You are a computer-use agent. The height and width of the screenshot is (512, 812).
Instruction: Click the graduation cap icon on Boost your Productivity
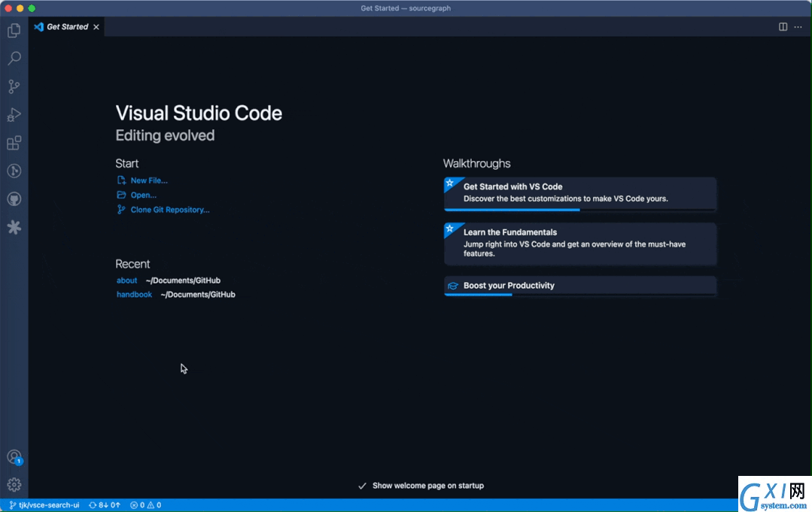[x=452, y=286]
